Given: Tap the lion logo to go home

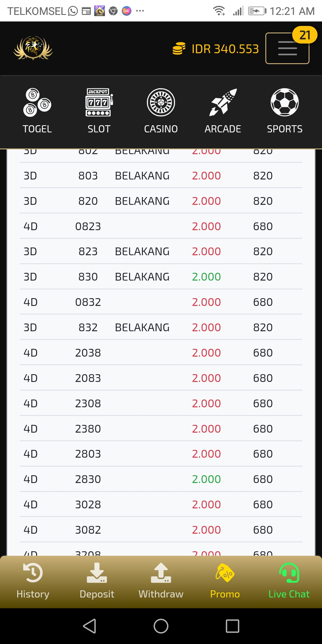Looking at the screenshot, I should [33, 48].
